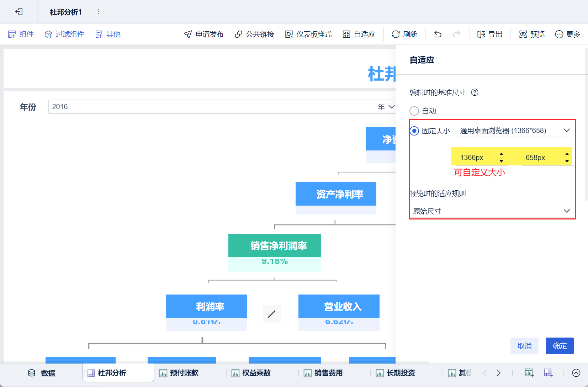Image resolution: width=588 pixels, height=387 pixels.
Task: Open the 组件 component menu
Action: click(x=21, y=34)
